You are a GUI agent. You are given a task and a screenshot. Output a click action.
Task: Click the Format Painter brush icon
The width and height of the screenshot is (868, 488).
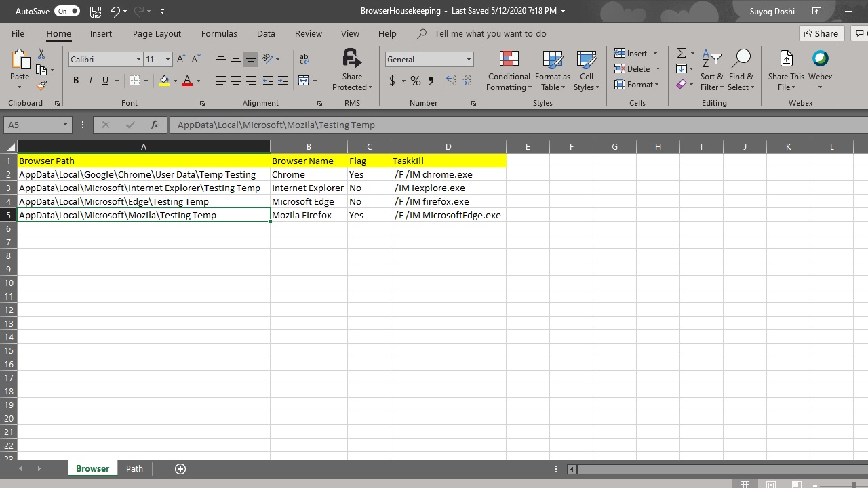click(x=42, y=86)
